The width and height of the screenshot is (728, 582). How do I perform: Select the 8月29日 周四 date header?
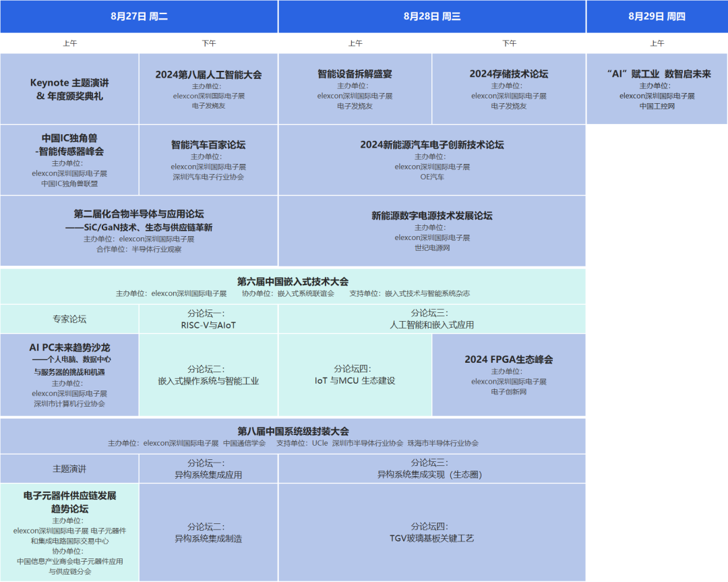(657, 16)
